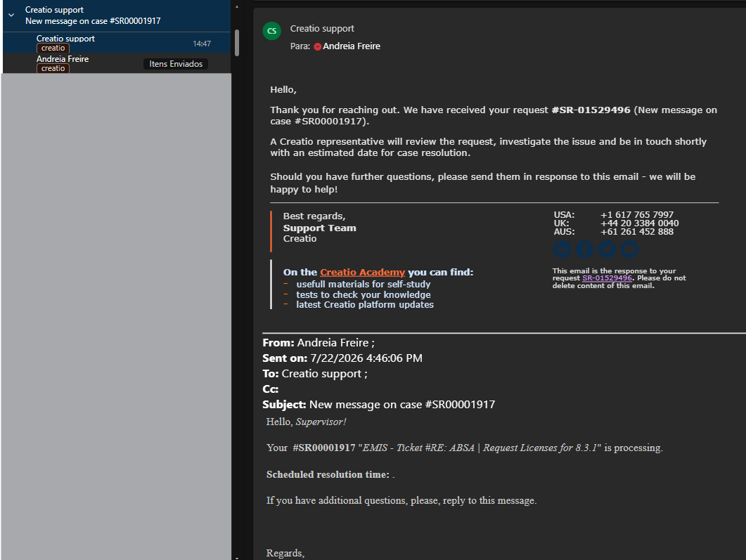Click the 'Support Team' signature text
This screenshot has height=560, width=746.
[x=319, y=228]
